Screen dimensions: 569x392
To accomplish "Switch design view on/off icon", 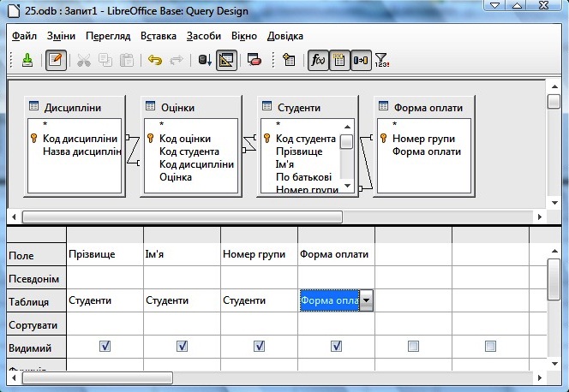I will coord(227,60).
